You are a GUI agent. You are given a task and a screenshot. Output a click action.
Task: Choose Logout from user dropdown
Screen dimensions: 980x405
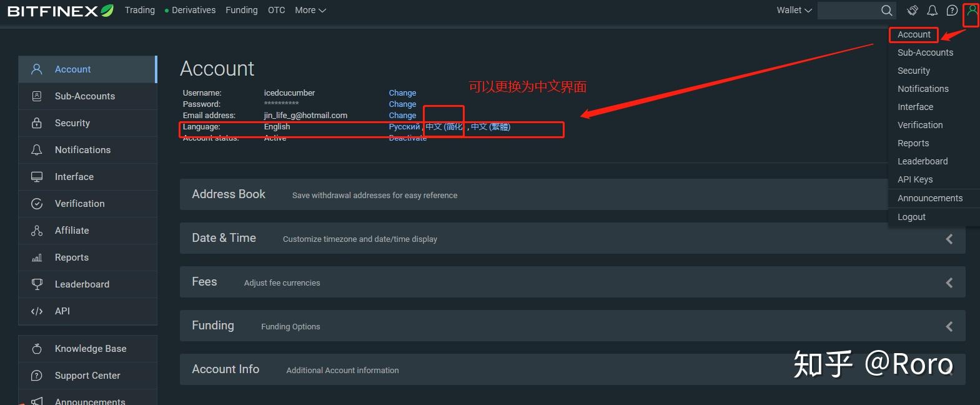coord(911,217)
